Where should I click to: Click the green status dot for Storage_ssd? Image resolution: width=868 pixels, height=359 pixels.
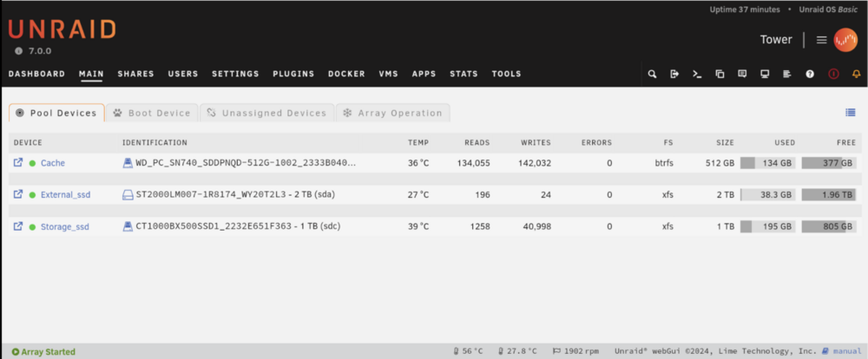point(33,227)
